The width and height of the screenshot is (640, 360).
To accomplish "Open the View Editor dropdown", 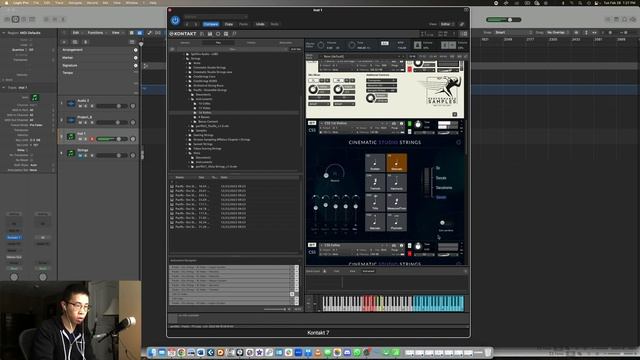I will pos(447,24).
